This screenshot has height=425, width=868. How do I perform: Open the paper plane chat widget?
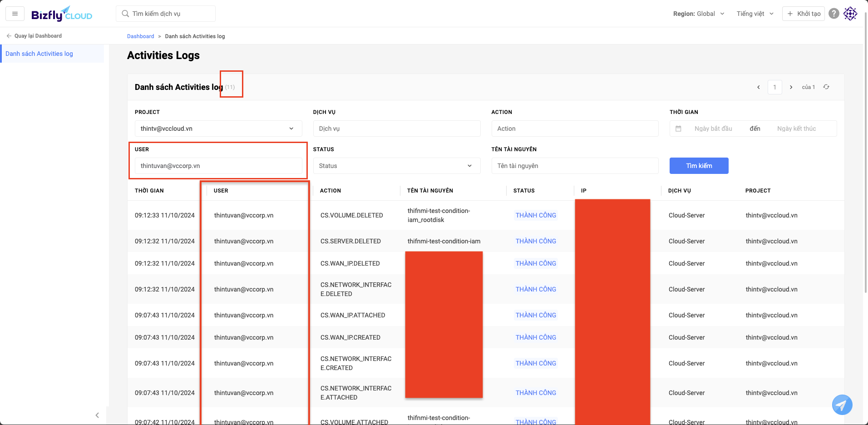(x=842, y=405)
